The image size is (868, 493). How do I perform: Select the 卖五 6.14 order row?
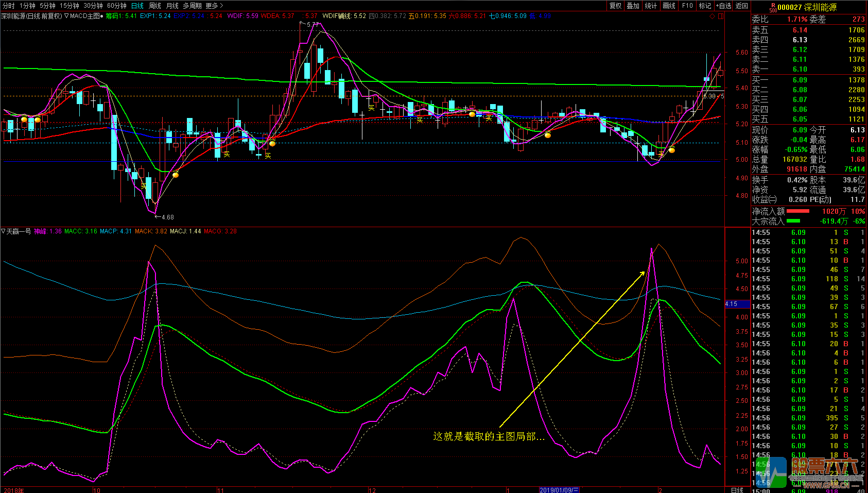pyautogui.click(x=808, y=30)
